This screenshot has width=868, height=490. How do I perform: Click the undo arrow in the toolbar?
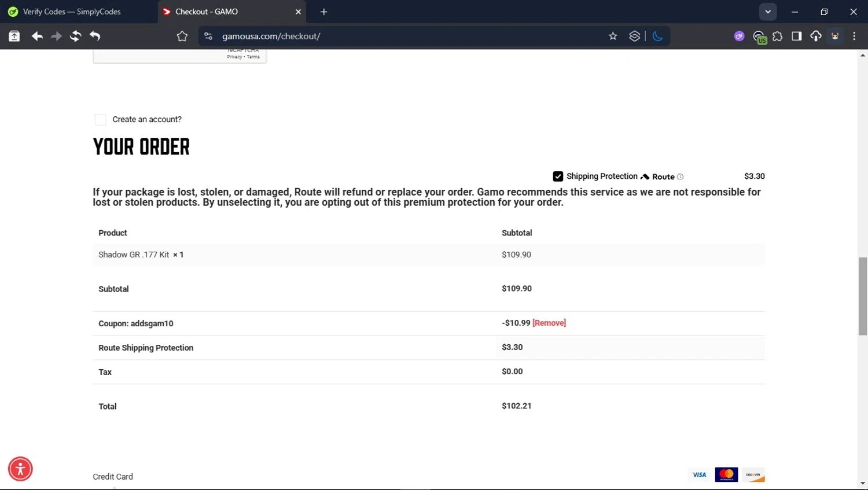(95, 36)
